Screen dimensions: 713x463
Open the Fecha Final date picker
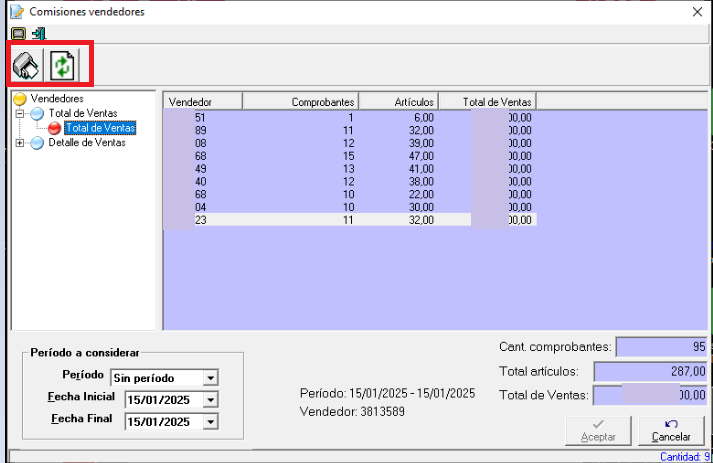point(210,422)
